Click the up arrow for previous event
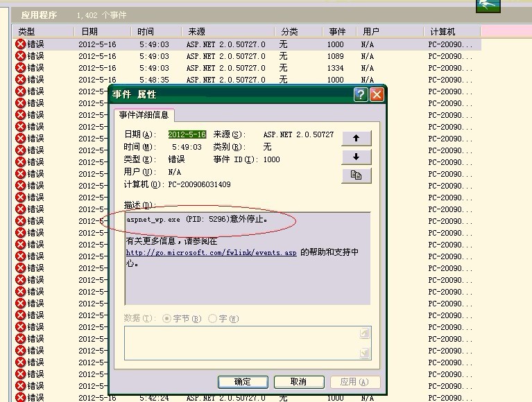Image resolution: width=532 pixels, height=402 pixels. 356,138
